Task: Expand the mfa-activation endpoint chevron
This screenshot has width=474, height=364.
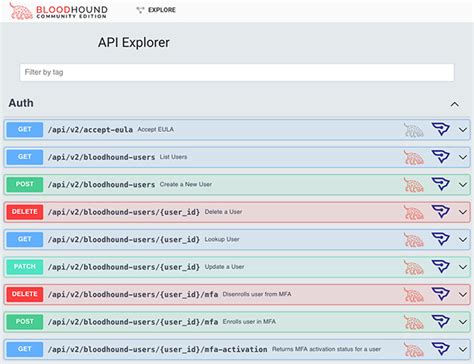Action: [x=463, y=349]
